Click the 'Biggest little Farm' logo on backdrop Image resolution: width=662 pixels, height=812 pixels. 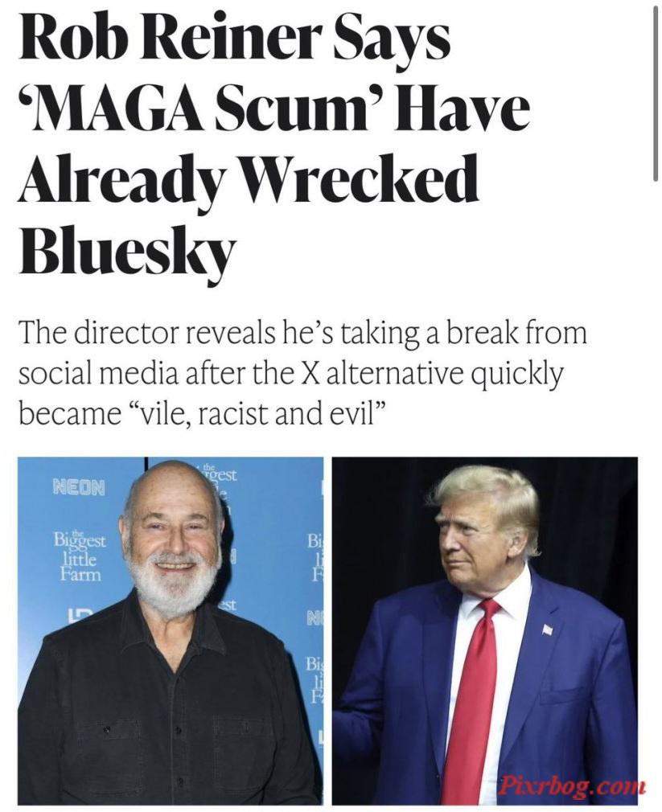point(79,556)
